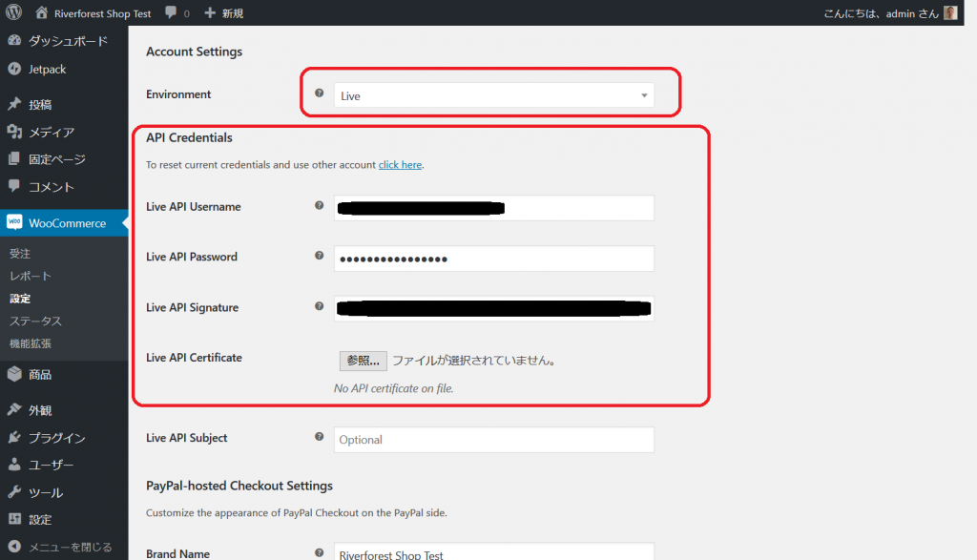Click the help icon next to Live API Password
This screenshot has width=977, height=560.
(x=319, y=256)
